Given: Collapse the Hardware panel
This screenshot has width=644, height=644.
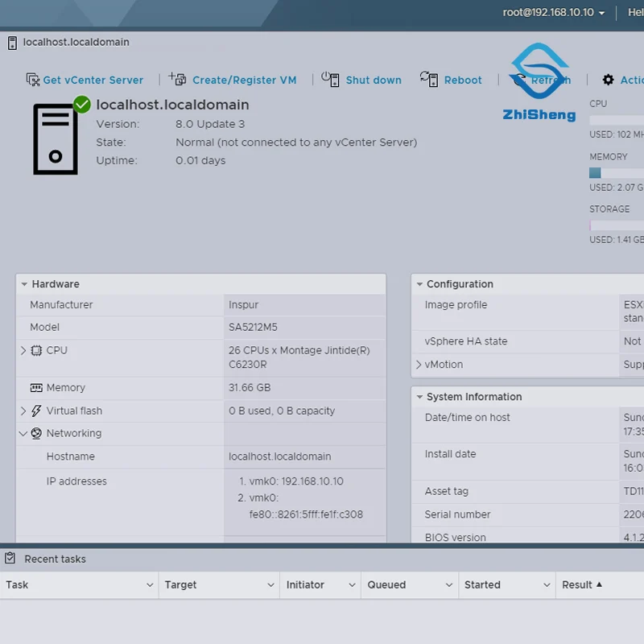Looking at the screenshot, I should point(24,284).
